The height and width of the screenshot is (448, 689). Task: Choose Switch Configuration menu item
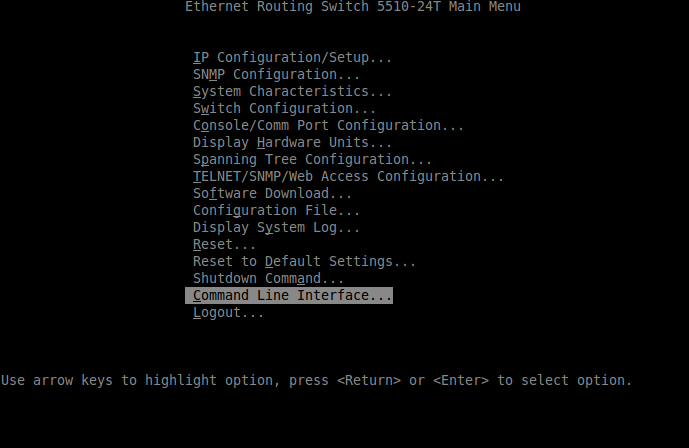(x=284, y=109)
